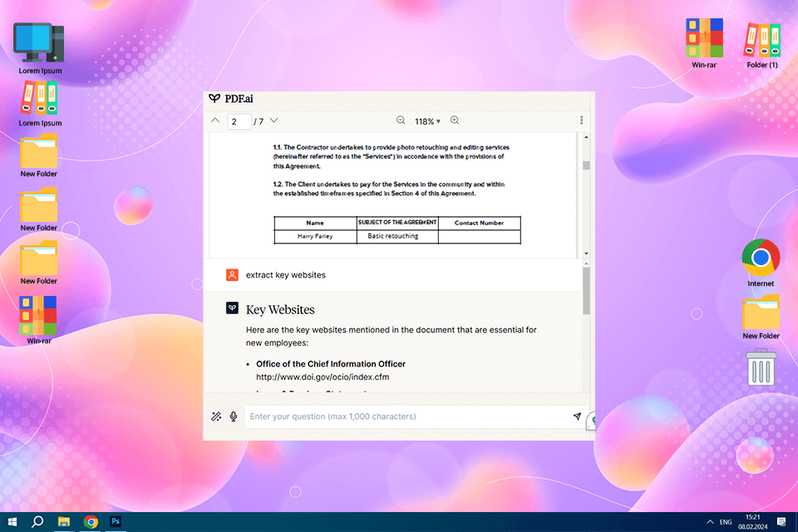Activate the microphone voice input

point(234,416)
